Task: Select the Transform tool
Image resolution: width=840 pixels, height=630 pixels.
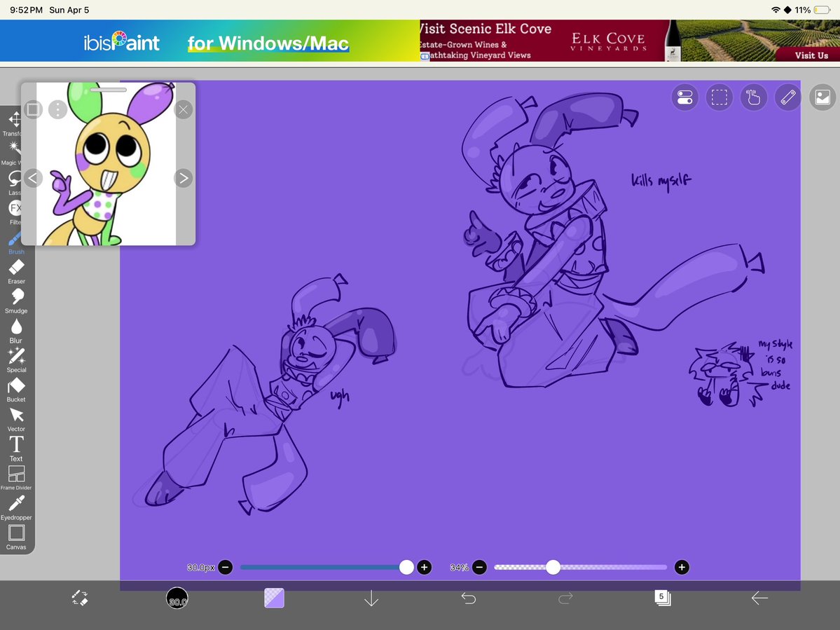Action: 15,123
